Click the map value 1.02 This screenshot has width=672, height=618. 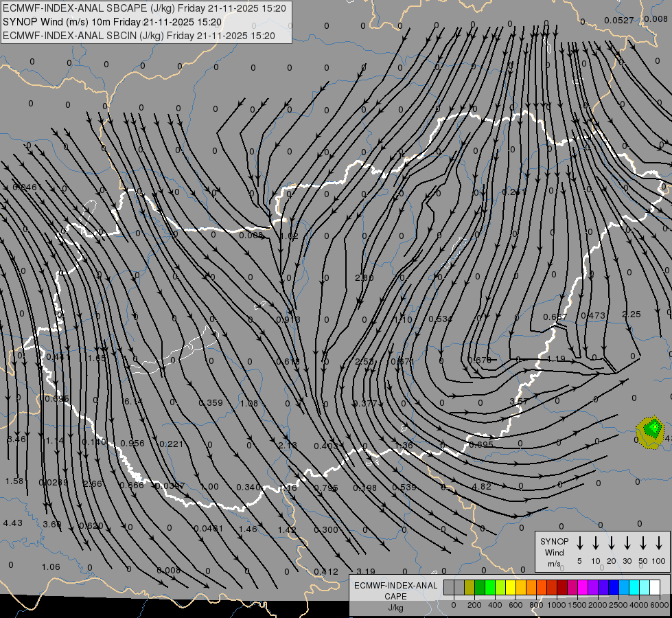point(289,236)
